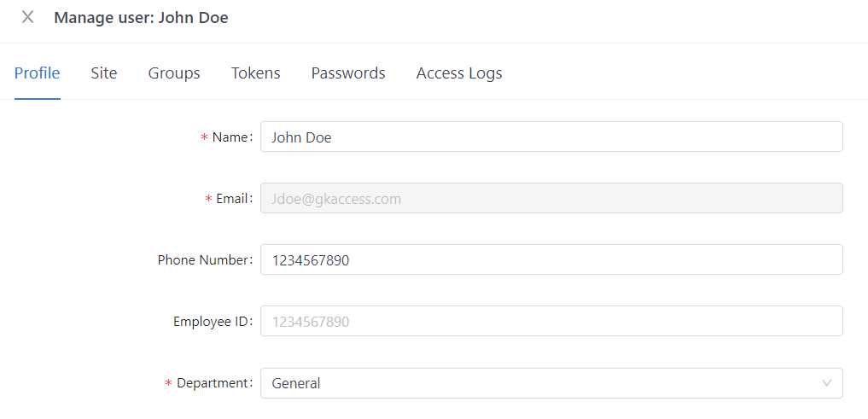Click the Employee ID input field
This screenshot has width=868, height=419.
(551, 322)
